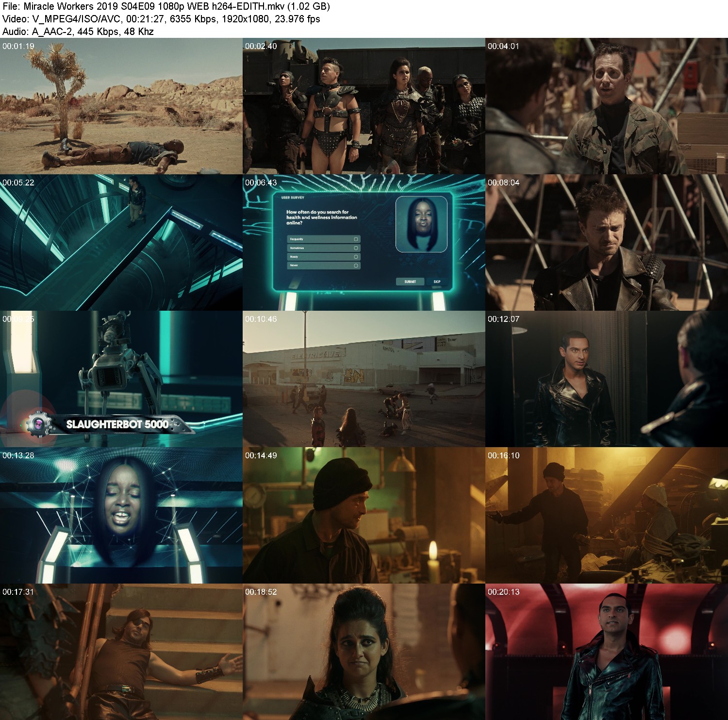Click the 00:10:46 timestamp label
This screenshot has width=728, height=720.
261,319
